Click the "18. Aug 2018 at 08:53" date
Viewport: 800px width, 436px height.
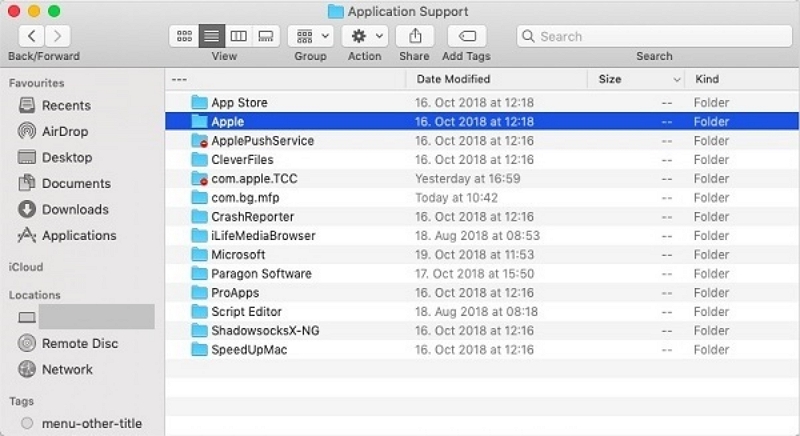pyautogui.click(x=477, y=236)
